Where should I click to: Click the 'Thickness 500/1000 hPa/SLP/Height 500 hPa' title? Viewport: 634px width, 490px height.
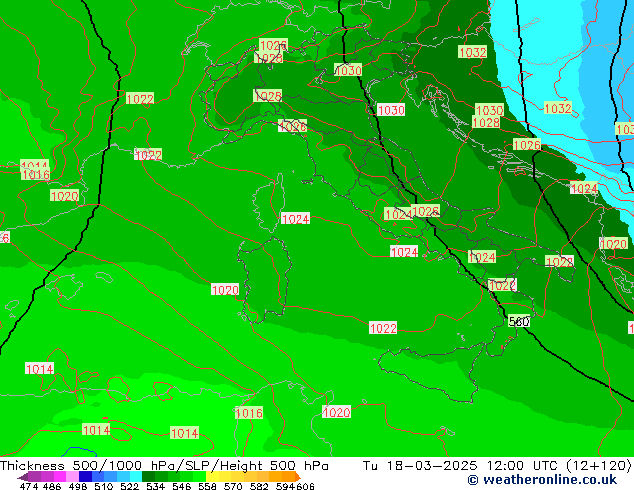[x=164, y=466]
